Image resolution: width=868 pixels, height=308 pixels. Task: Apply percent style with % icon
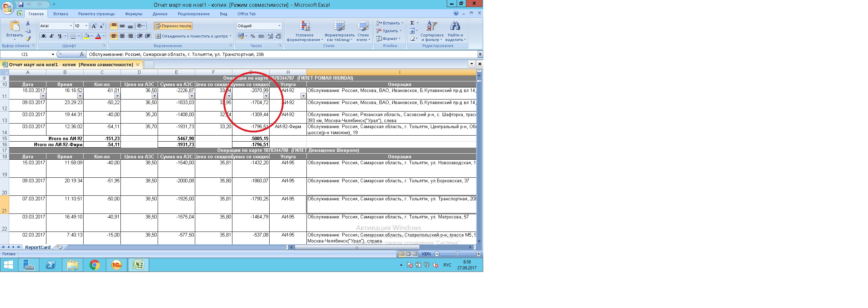[x=253, y=36]
